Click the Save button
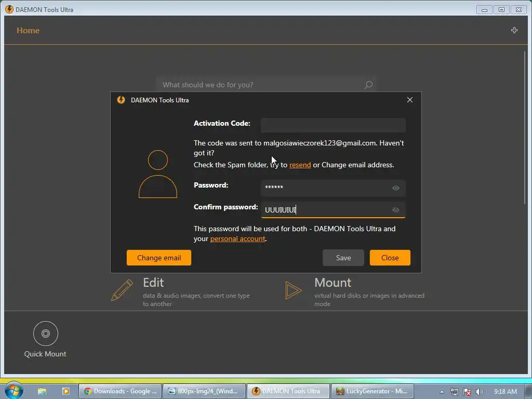Viewport: 532px width, 399px height. click(x=343, y=258)
